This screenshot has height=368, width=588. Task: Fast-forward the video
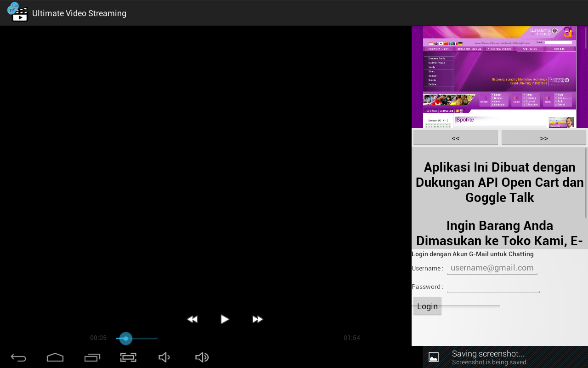(258, 319)
